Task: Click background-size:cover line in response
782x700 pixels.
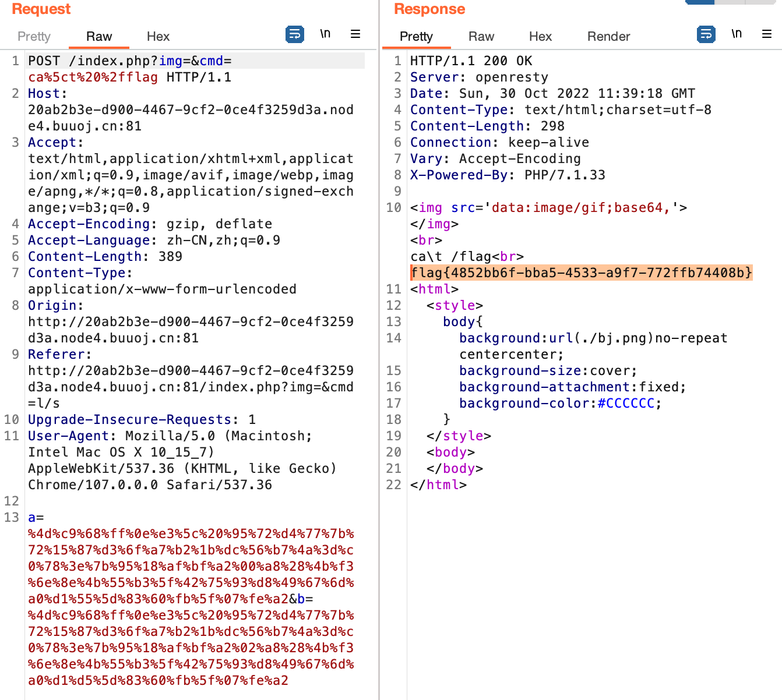Action: [548, 370]
